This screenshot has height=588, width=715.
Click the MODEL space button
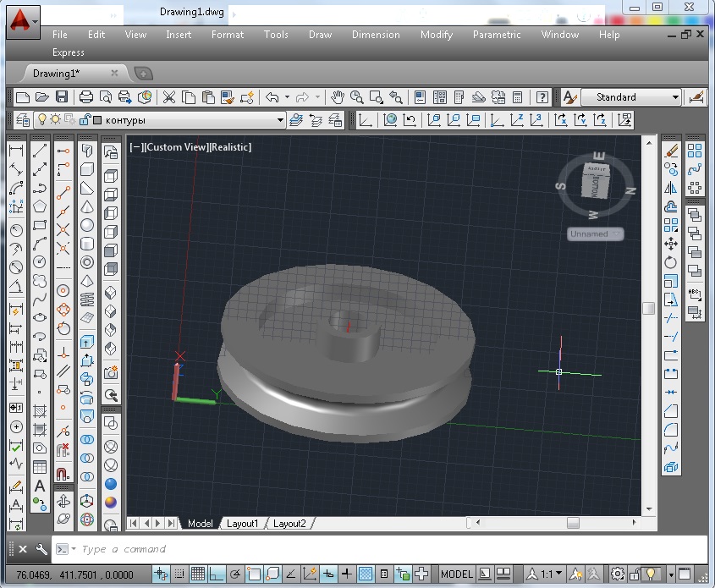coord(456,574)
